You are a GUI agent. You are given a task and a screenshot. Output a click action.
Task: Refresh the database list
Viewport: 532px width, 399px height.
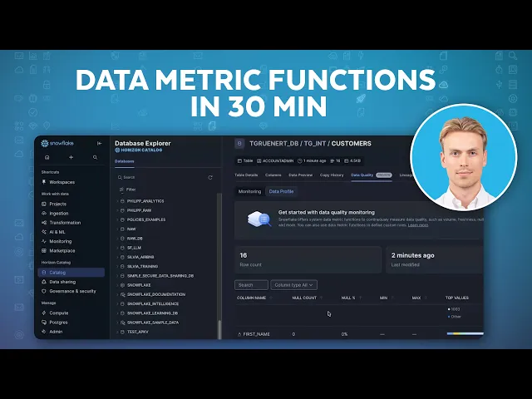click(210, 177)
